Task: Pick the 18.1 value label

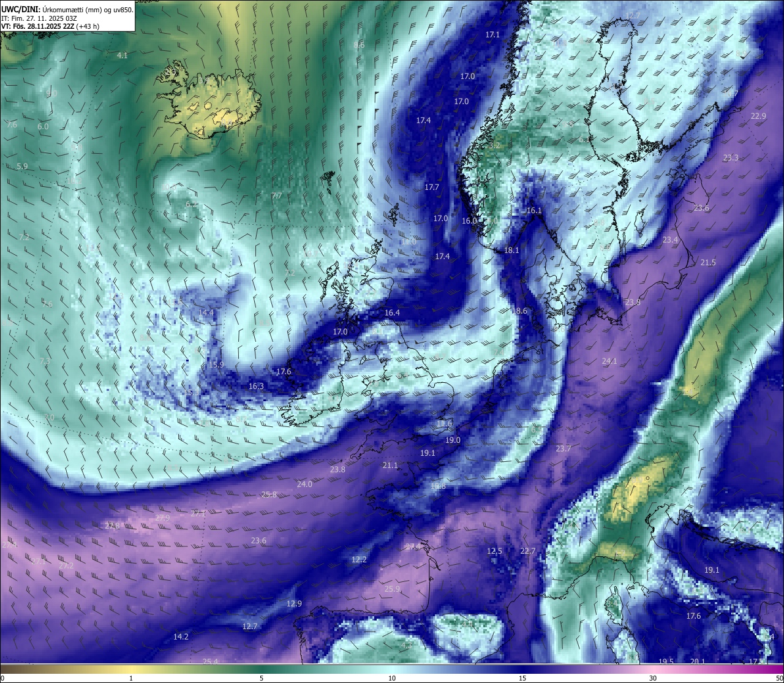Action: pyautogui.click(x=511, y=251)
